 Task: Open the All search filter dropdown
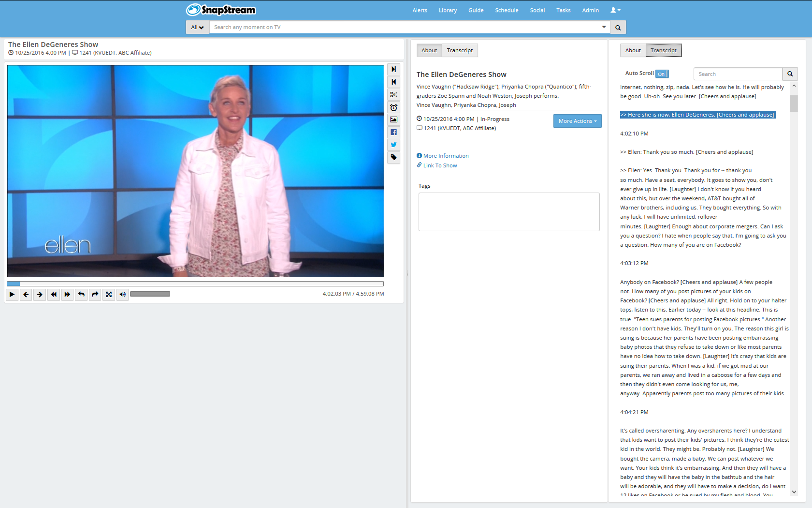[x=197, y=28]
